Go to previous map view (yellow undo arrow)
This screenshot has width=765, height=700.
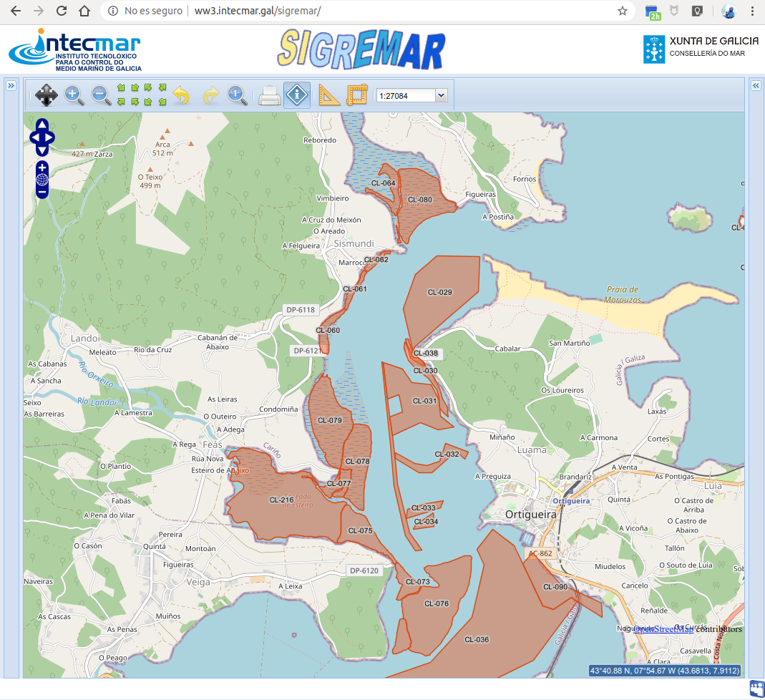(182, 95)
